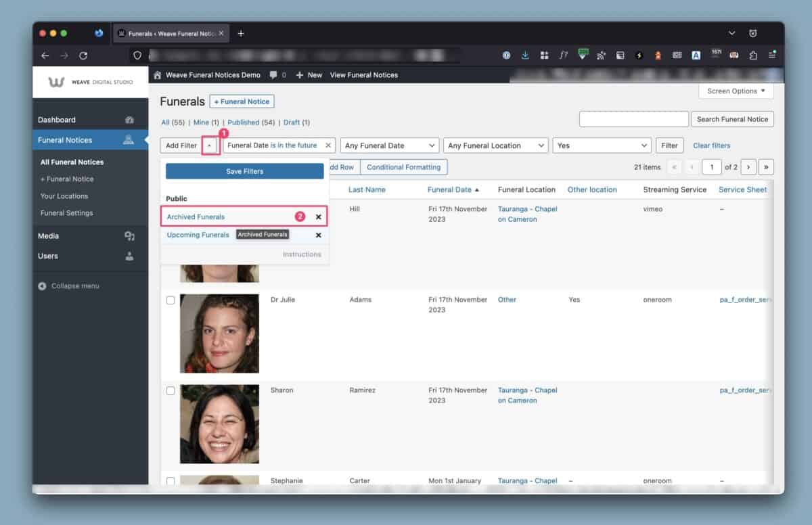
Task: Tick the checkbox for Sharon Ramirez
Action: point(171,391)
